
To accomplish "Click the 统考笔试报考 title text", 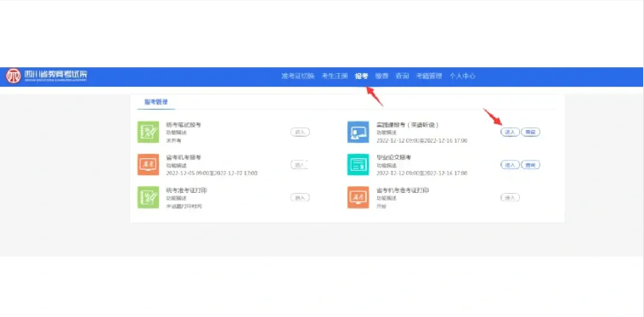I will (184, 124).
